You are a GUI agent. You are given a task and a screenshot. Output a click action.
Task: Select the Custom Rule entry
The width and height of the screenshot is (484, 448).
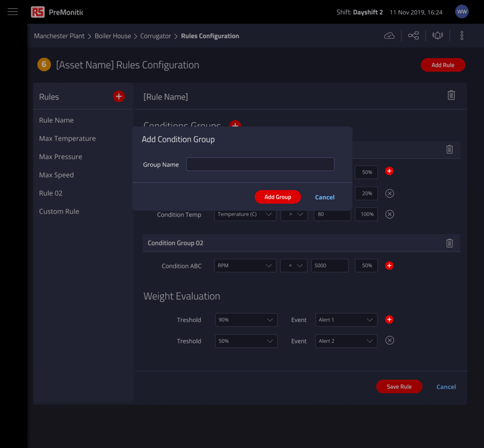coord(59,211)
